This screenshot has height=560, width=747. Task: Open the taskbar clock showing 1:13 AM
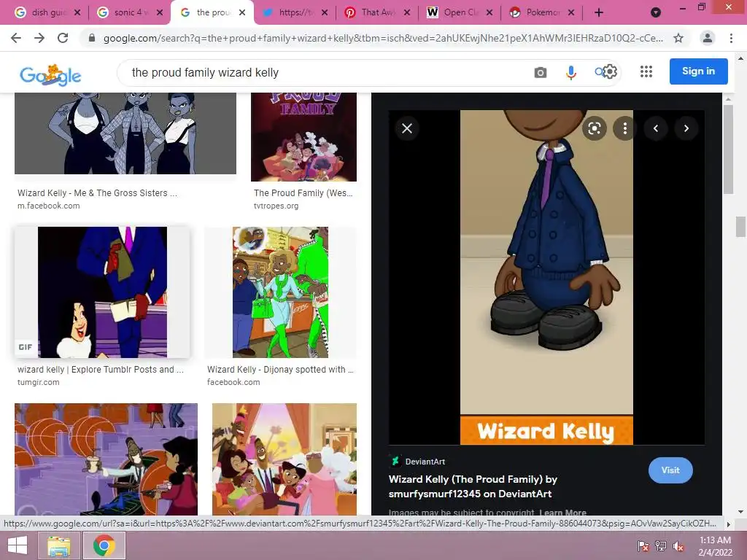click(715, 546)
